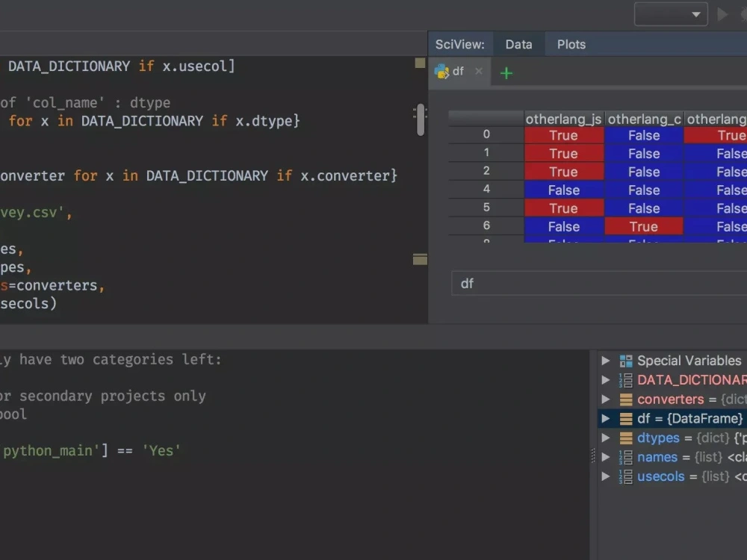
Task: Click the list icon beside names variable
Action: click(x=624, y=457)
